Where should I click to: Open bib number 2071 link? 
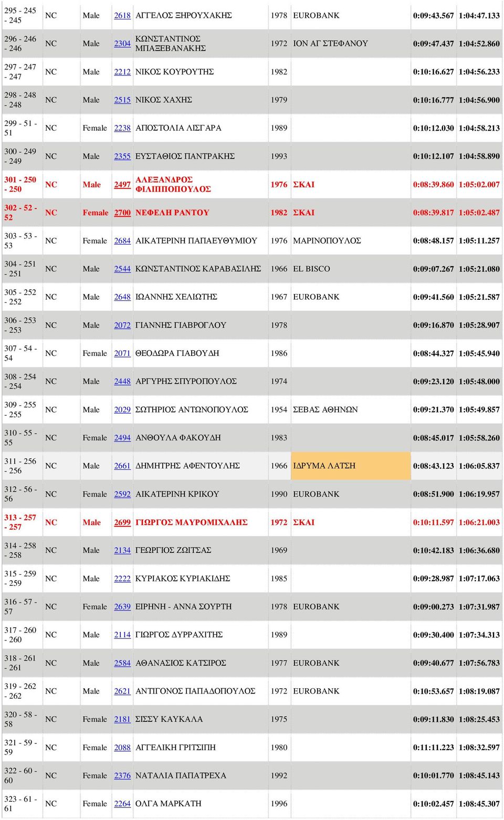tap(122, 353)
